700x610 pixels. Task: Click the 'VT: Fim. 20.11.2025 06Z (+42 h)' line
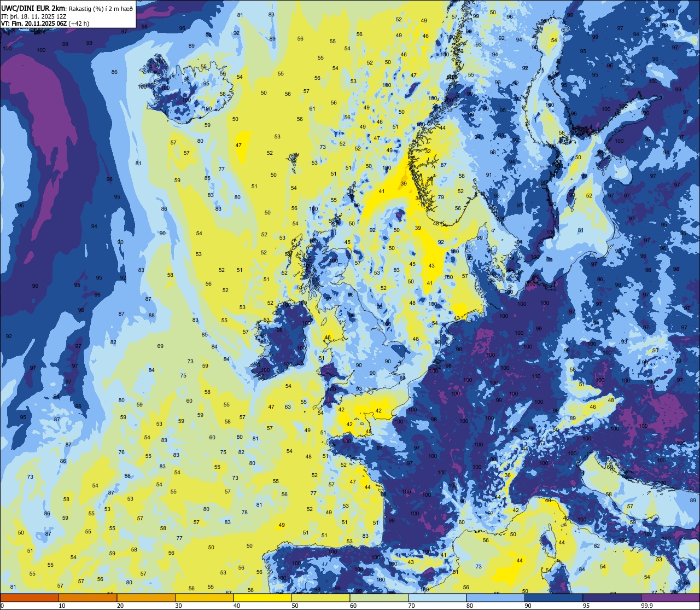coord(45,24)
